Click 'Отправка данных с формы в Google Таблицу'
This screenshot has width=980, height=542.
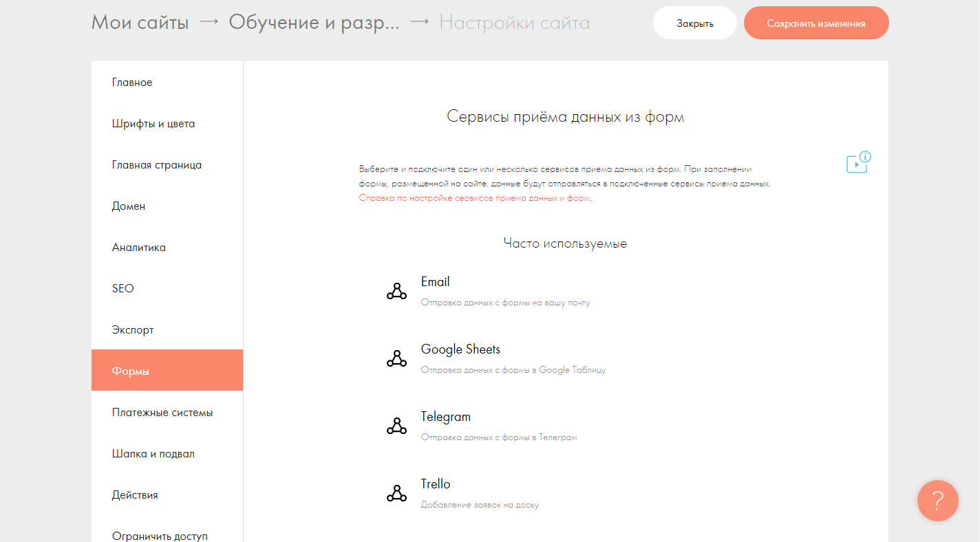513,370
